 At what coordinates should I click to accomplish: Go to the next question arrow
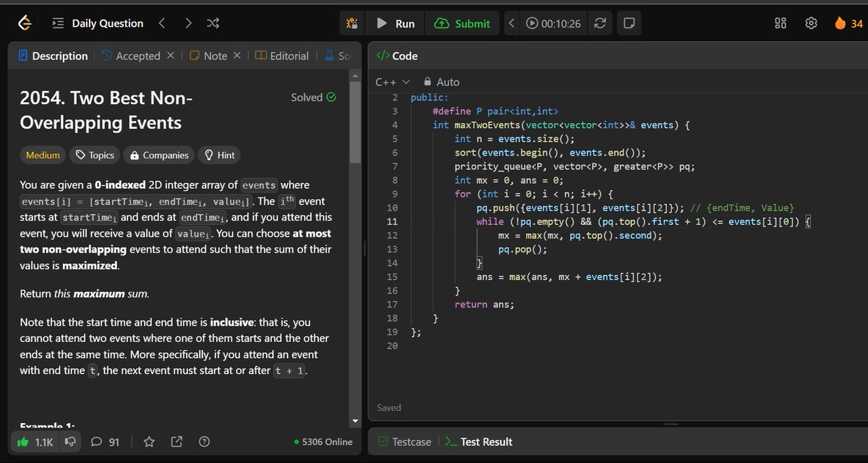pos(188,23)
